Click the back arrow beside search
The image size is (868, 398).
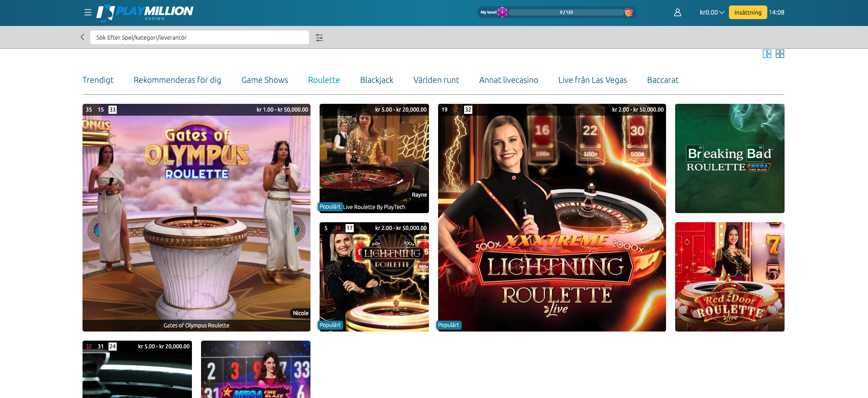tap(82, 37)
